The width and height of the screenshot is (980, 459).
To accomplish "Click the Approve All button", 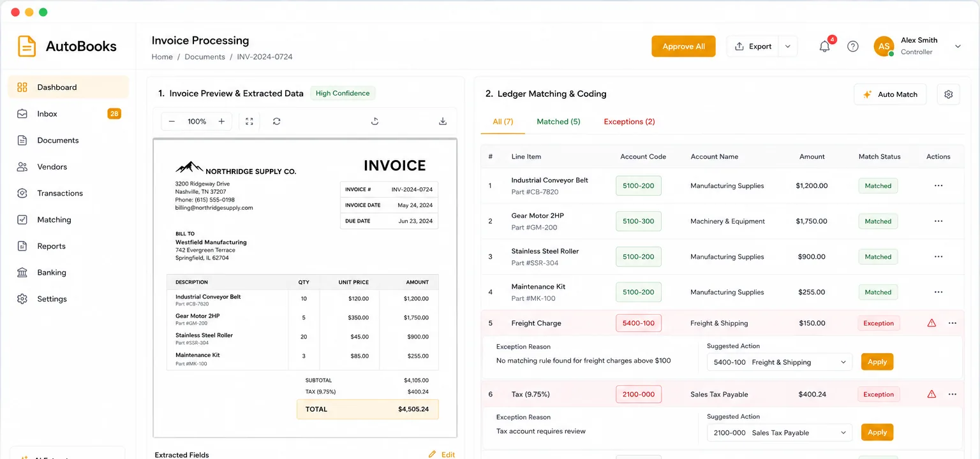I will coord(683,47).
